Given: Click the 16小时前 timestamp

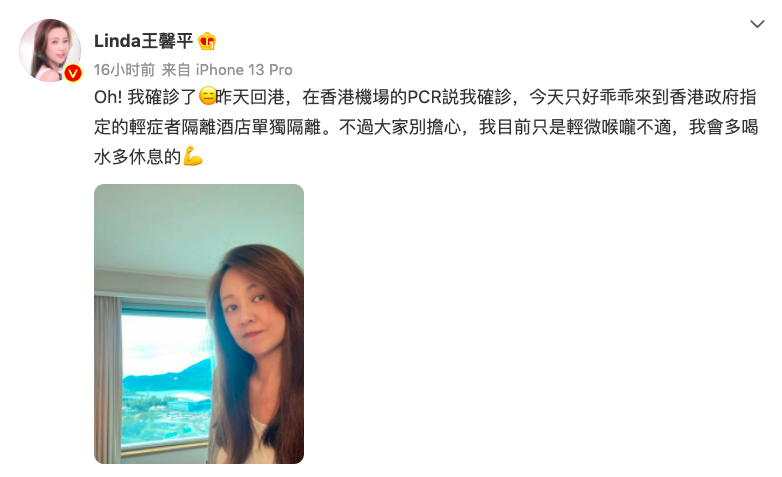Looking at the screenshot, I should (x=124, y=70).
